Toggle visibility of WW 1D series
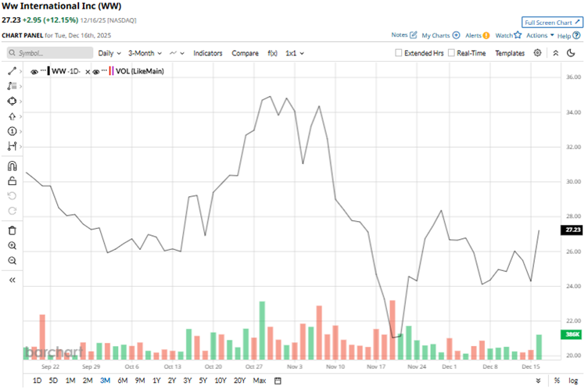Screen dimensions: 588x389 click(x=34, y=72)
